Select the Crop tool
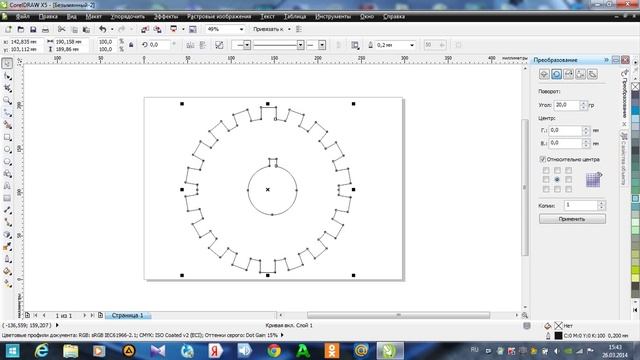640x360 pixels. pos(7,89)
